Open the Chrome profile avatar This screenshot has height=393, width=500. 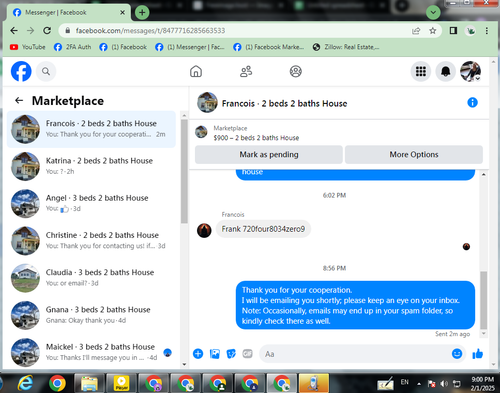coord(470,31)
